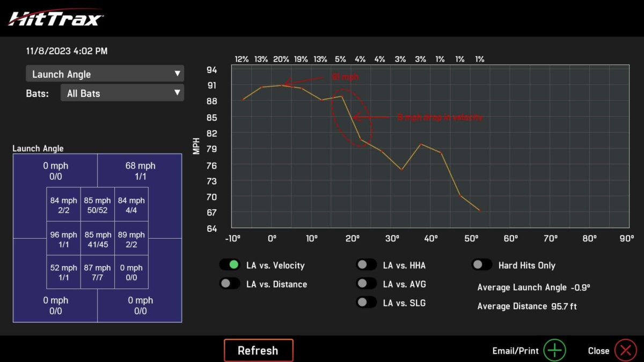The image size is (644, 362).
Task: Select the 84 mph 2/2 zone cell
Action: 64,205
